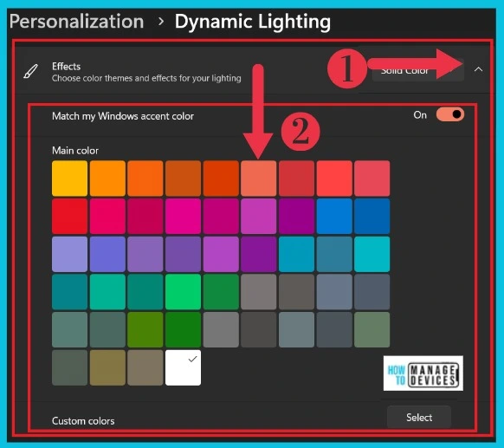Image resolution: width=504 pixels, height=448 pixels.
Task: Choose the taupe swatch beside the white one
Action: coord(145,367)
